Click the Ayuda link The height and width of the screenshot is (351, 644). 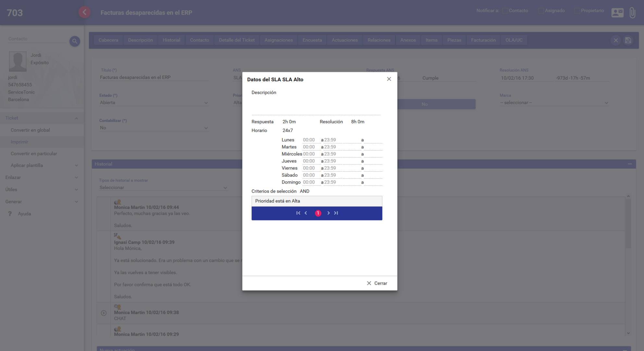pyautogui.click(x=24, y=214)
